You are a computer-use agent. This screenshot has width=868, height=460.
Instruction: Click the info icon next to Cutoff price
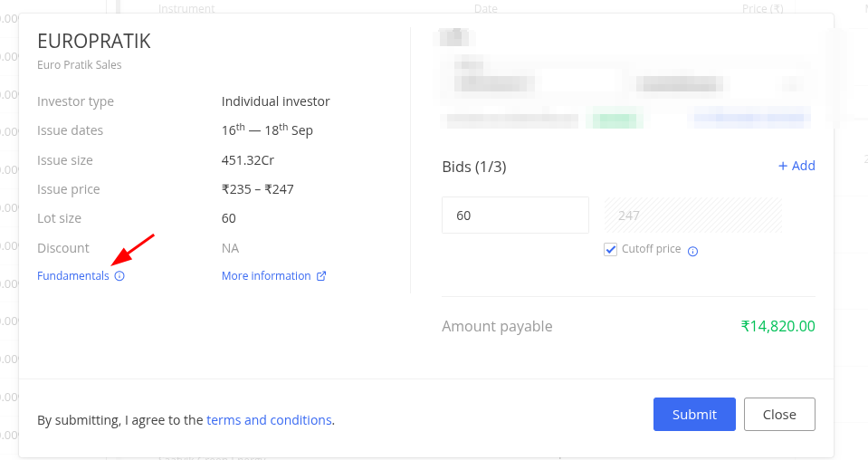[x=693, y=251]
